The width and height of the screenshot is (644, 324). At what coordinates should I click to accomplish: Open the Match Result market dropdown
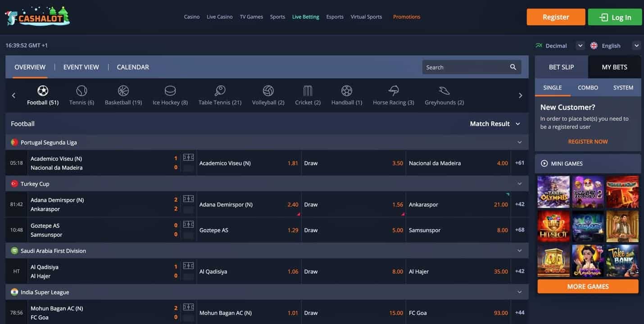click(x=495, y=124)
